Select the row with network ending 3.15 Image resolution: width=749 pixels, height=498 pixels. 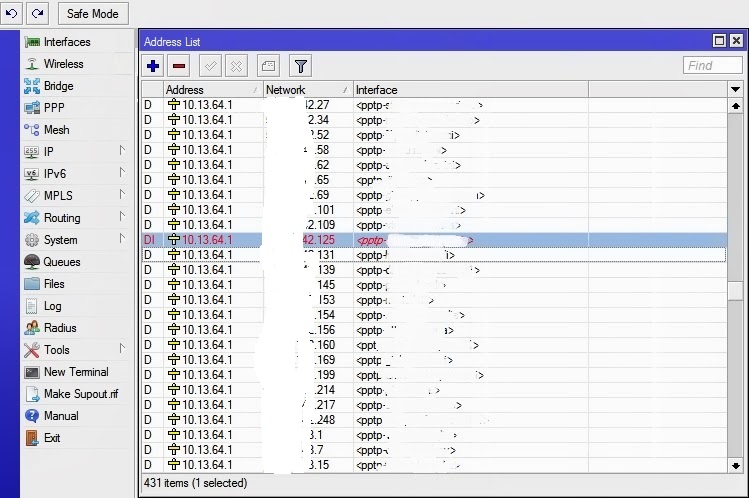[x=434, y=465]
